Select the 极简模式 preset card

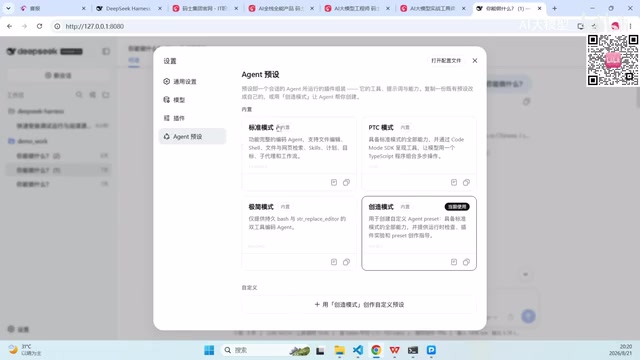[x=299, y=233]
